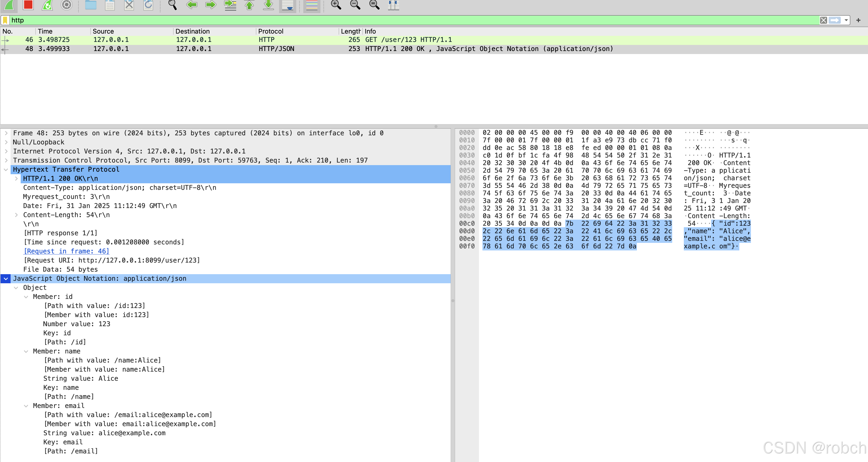Sort by Destination column header

coord(215,31)
